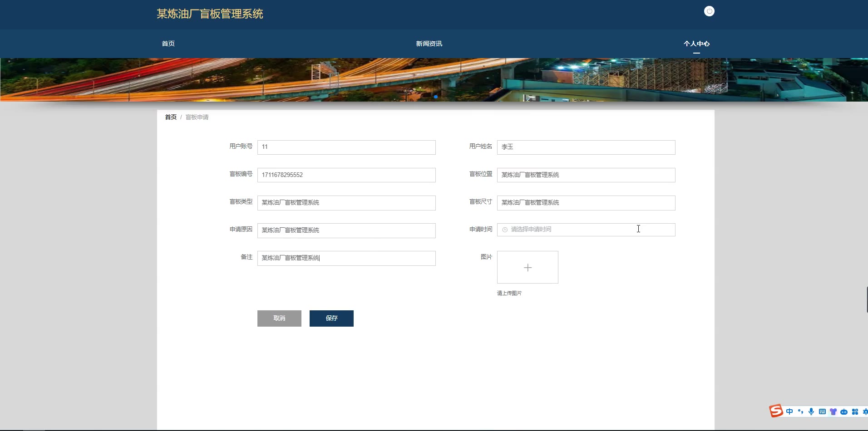The image size is (868, 431).
Task: Focus the 盲板尺寸 input field
Action: pyautogui.click(x=586, y=203)
